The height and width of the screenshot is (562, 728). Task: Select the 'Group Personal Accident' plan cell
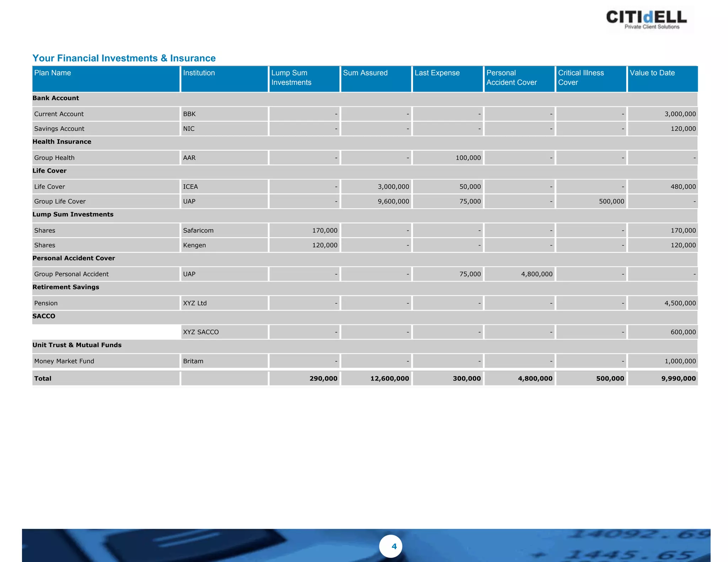[106, 274]
